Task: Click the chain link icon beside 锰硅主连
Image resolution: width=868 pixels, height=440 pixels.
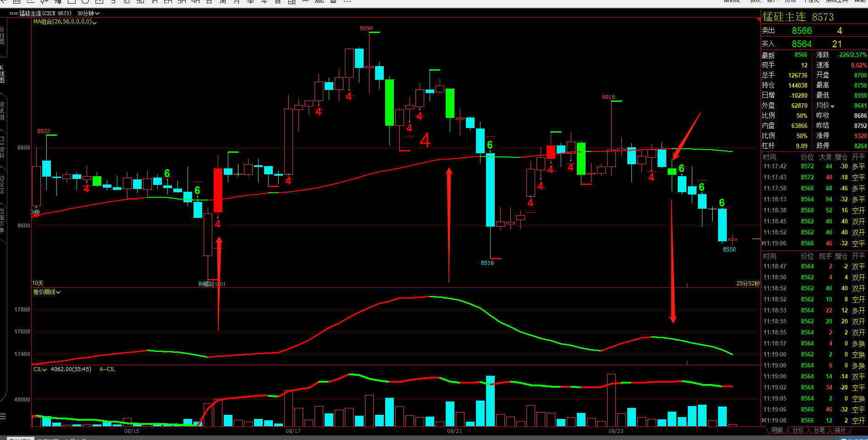Action: (14, 14)
